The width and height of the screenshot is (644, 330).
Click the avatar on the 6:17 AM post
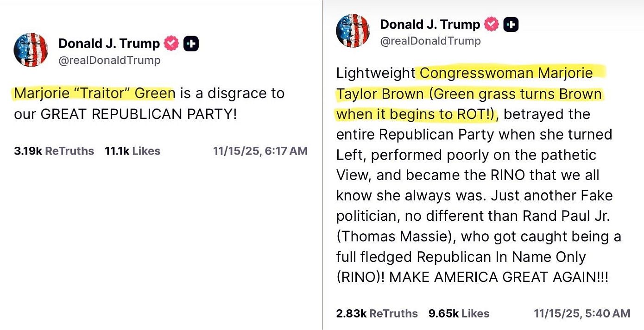pyautogui.click(x=31, y=50)
